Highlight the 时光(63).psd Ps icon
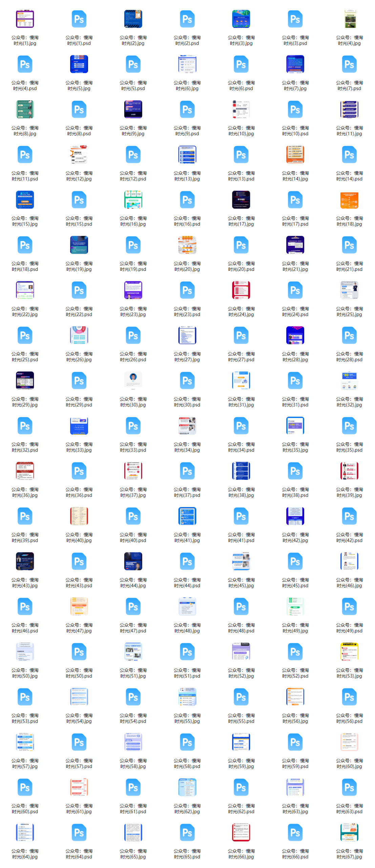The width and height of the screenshot is (375, 868). click(x=349, y=787)
